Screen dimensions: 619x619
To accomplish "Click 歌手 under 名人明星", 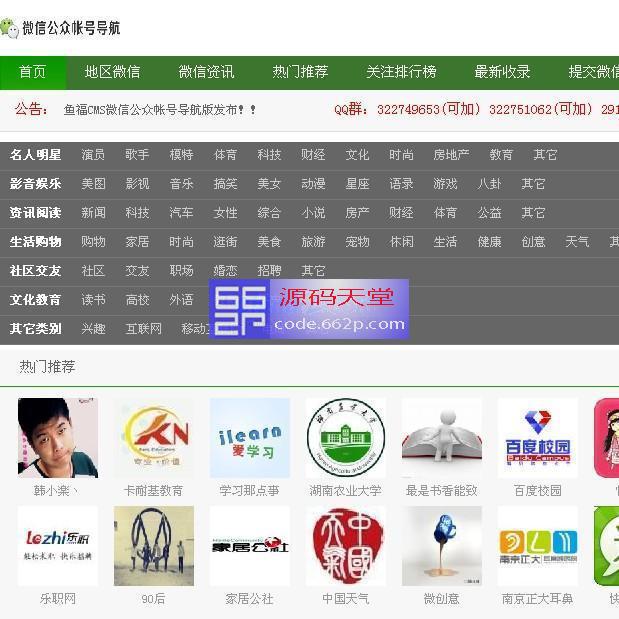I will point(137,155).
